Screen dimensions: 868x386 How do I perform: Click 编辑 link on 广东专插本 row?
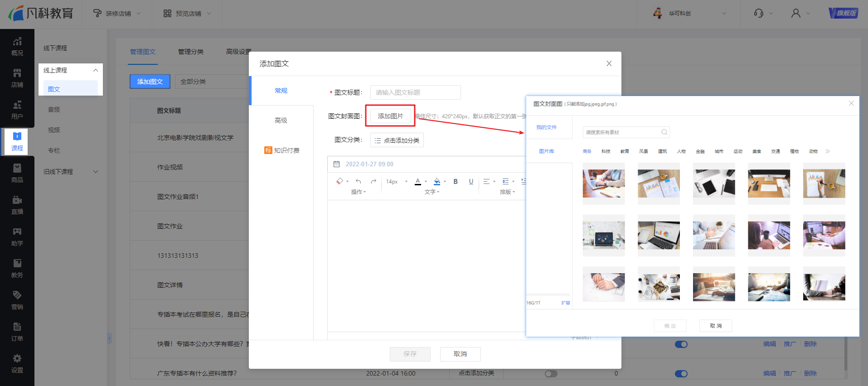pyautogui.click(x=770, y=373)
